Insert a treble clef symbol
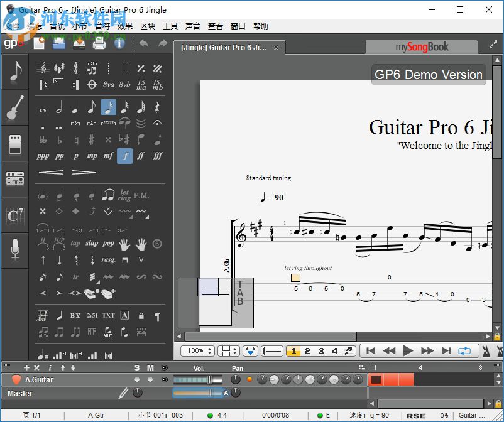The width and height of the screenshot is (504, 422). (43, 68)
